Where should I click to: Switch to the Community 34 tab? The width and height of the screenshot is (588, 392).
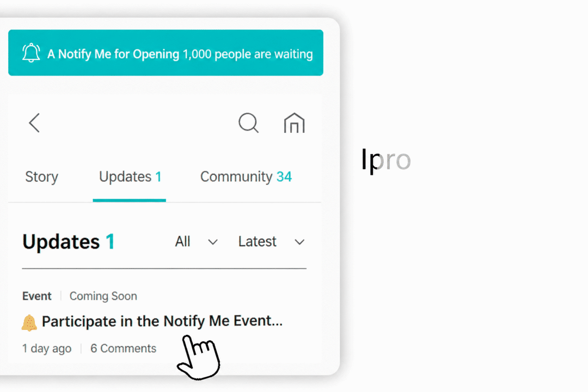click(x=246, y=177)
